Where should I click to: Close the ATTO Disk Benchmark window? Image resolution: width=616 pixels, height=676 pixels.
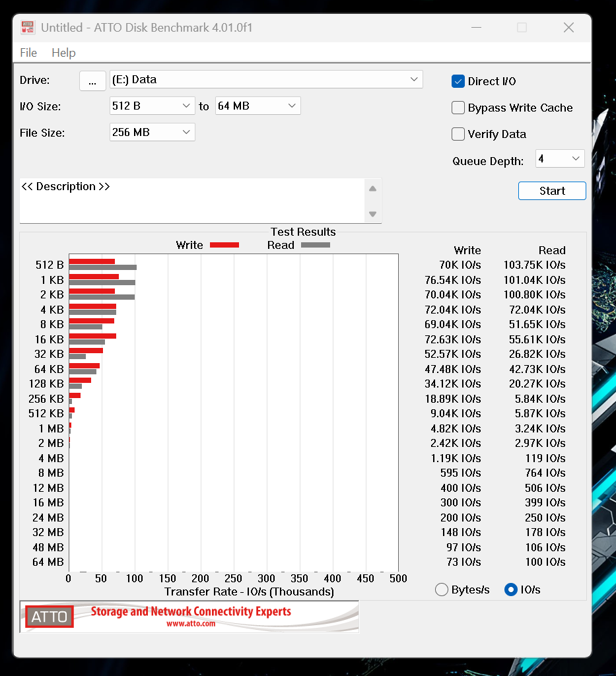coord(568,28)
